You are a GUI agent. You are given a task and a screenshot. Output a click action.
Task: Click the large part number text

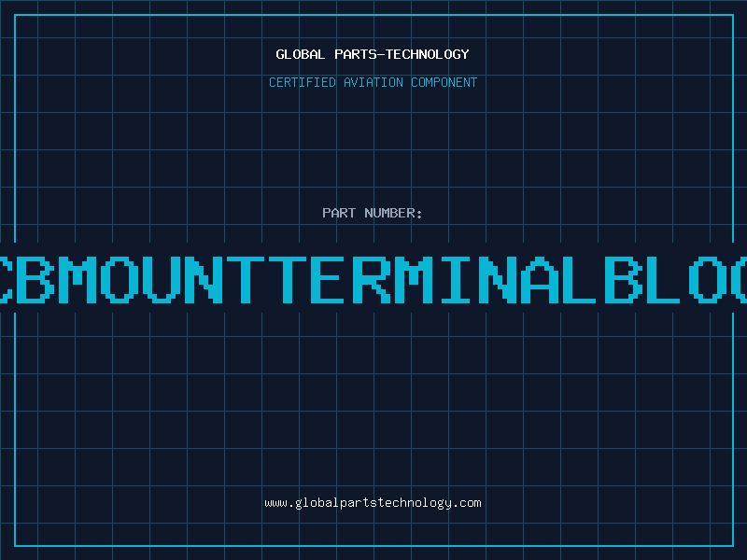pos(373,280)
